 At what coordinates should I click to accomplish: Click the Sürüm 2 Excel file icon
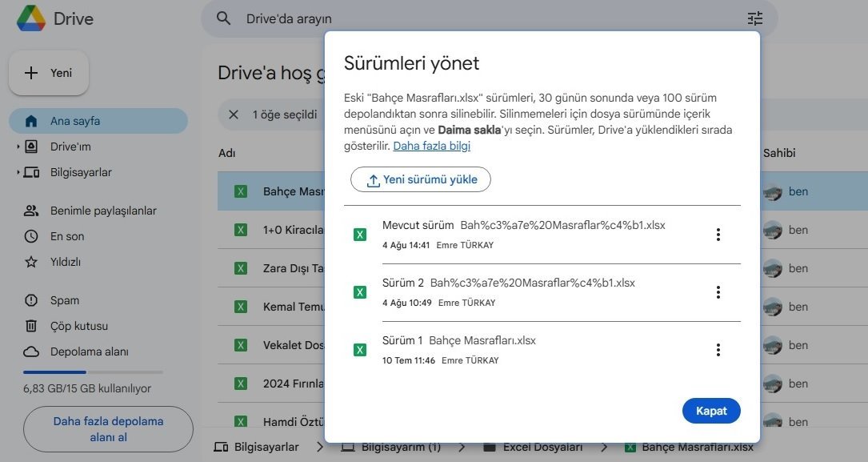(360, 292)
